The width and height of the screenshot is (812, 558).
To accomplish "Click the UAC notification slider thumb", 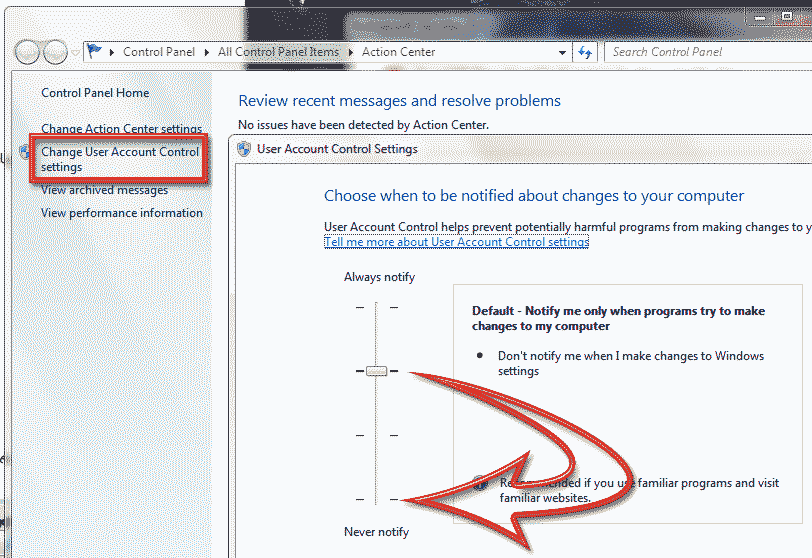I will pyautogui.click(x=376, y=371).
